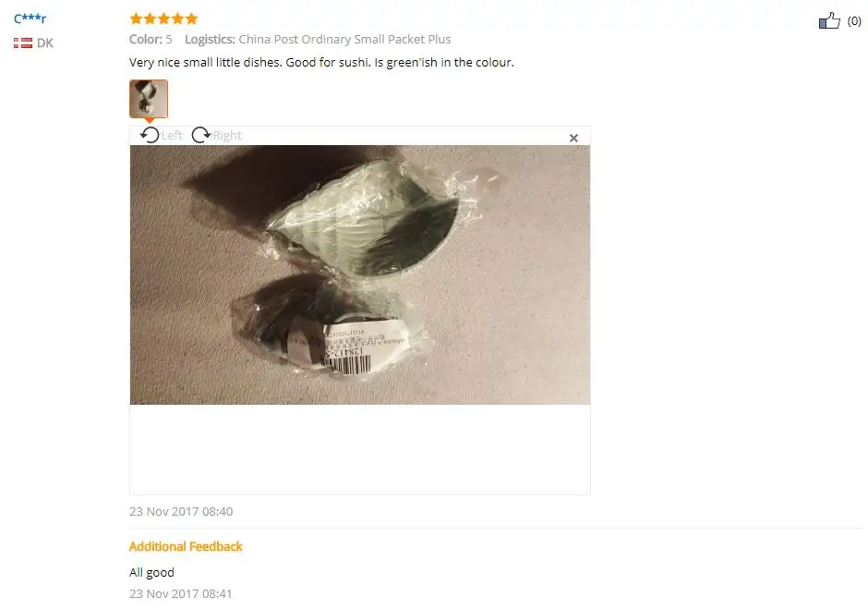Viewport: 868px width, 609px height.
Task: Click the five-star rating
Action: click(x=163, y=18)
